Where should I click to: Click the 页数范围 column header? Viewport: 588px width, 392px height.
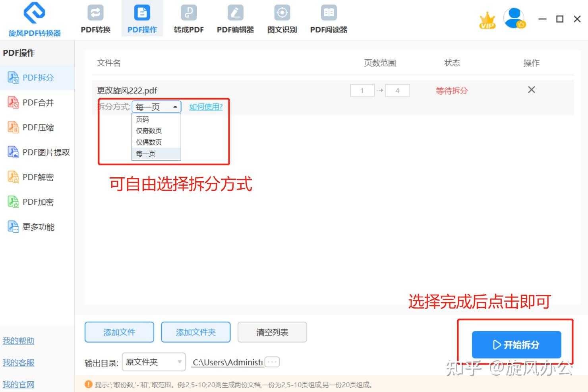380,63
